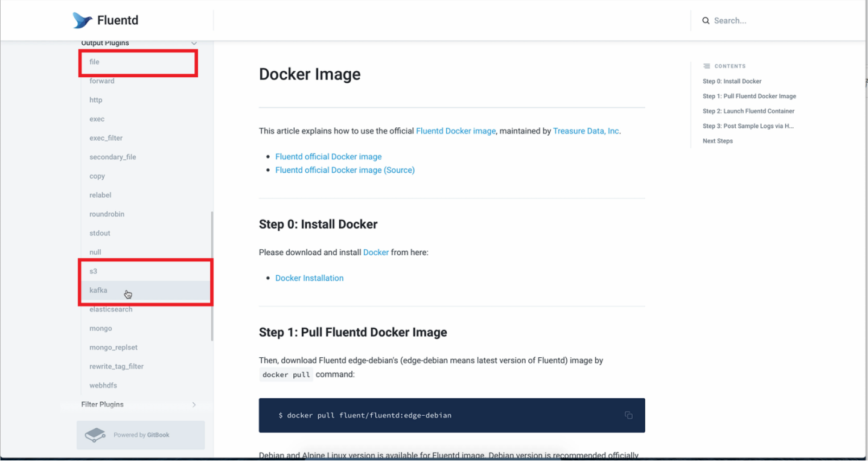The width and height of the screenshot is (868, 461).
Task: Click into the Search input field
Action: (773, 21)
